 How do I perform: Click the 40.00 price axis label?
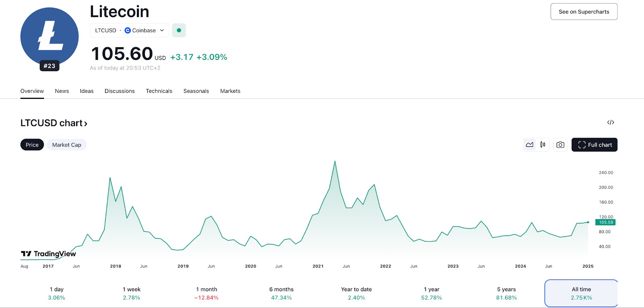pyautogui.click(x=605, y=246)
